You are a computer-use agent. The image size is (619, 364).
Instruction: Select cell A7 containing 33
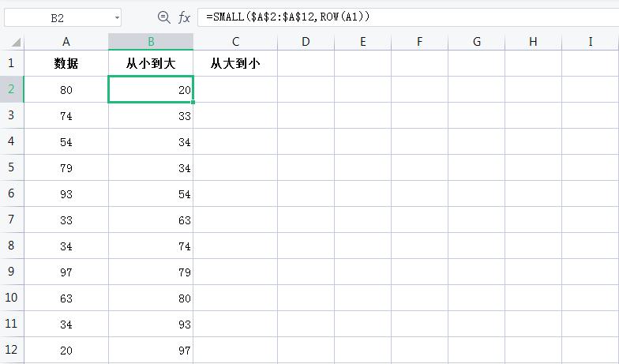pos(66,220)
